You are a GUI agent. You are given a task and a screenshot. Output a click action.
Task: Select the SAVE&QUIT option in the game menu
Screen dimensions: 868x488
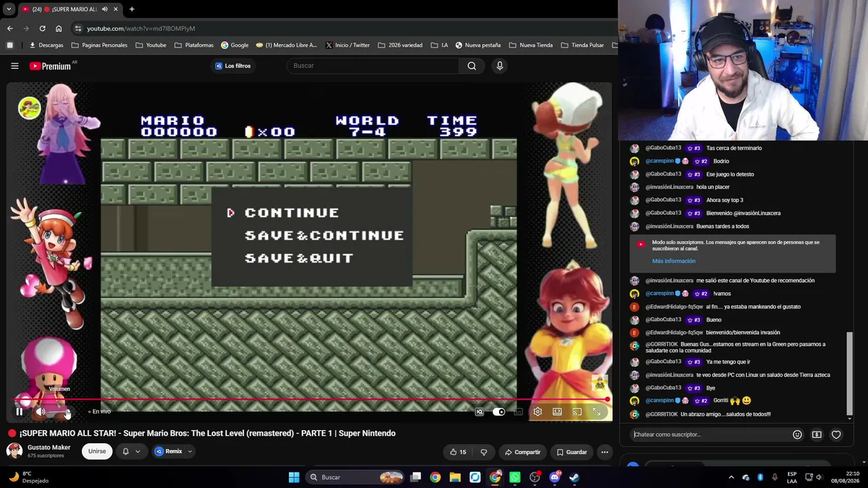tap(299, 258)
